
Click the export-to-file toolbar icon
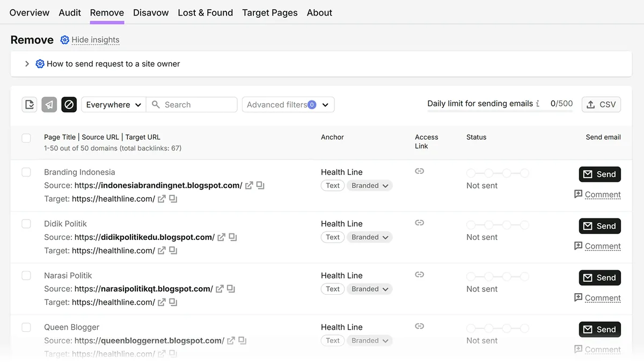click(x=30, y=105)
